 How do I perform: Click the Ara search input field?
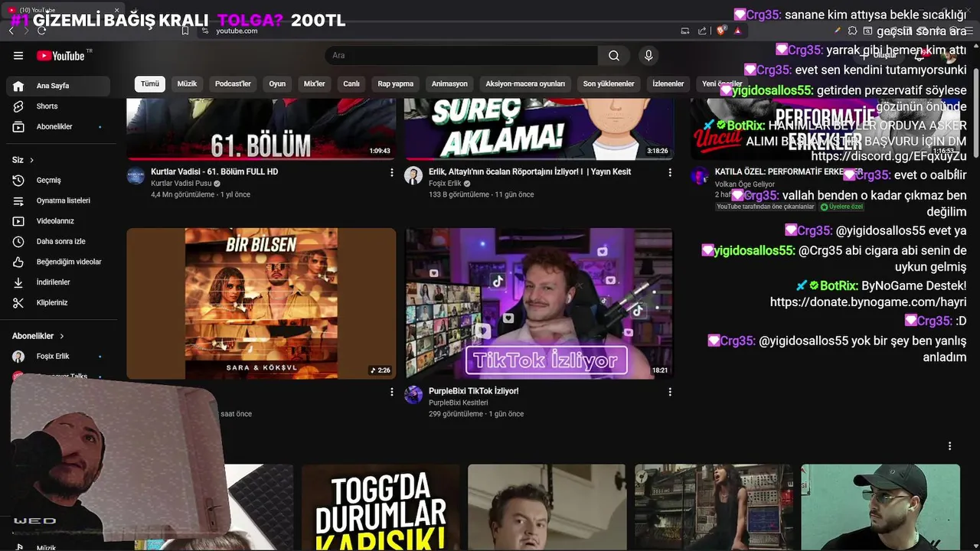coord(461,55)
